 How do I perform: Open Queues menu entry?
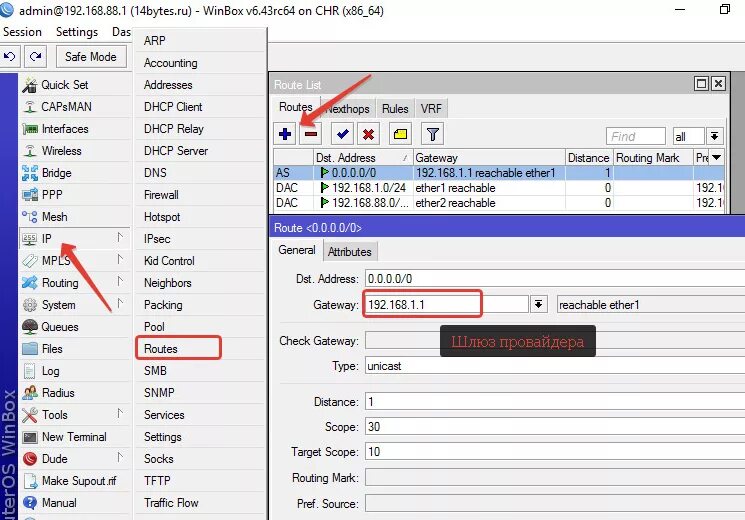coord(75,327)
